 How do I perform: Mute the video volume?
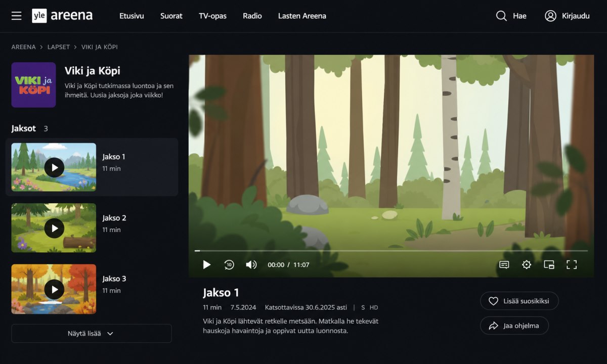(251, 264)
